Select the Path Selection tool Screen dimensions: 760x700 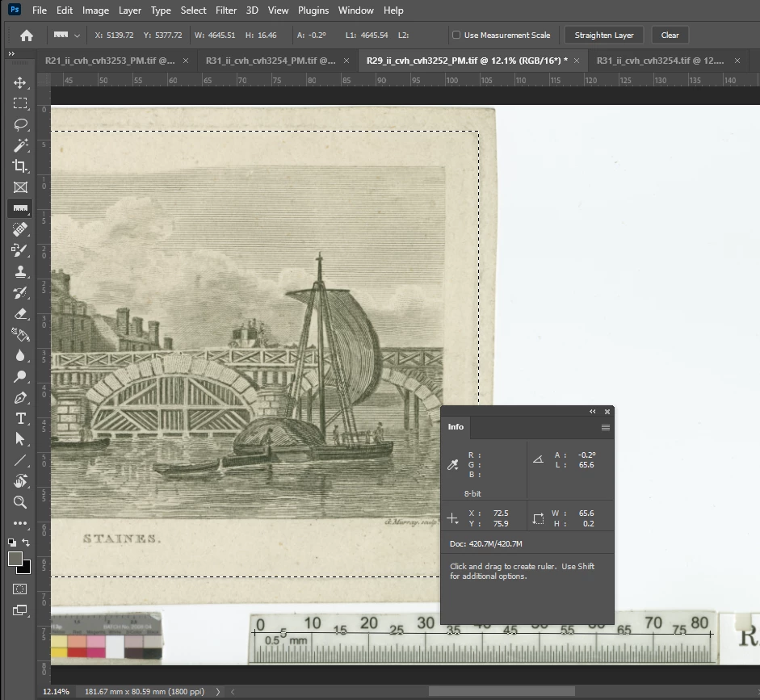point(20,439)
